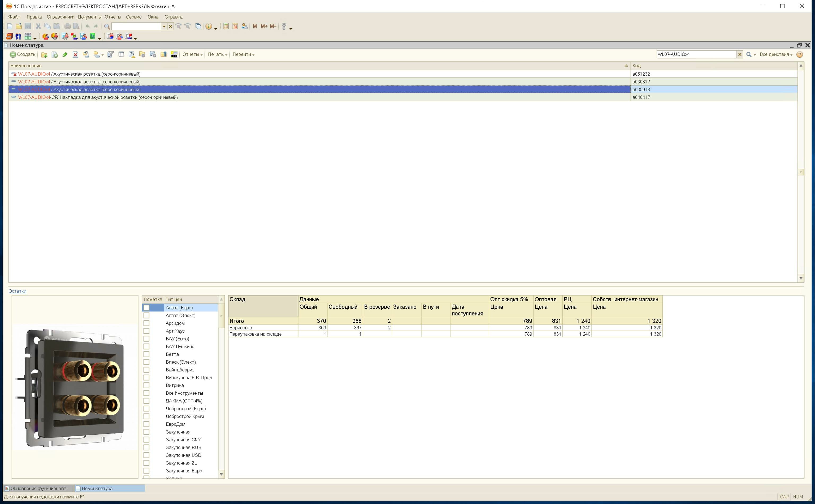Click the list columns setup icon
This screenshot has height=504, width=815.
pyautogui.click(x=121, y=55)
